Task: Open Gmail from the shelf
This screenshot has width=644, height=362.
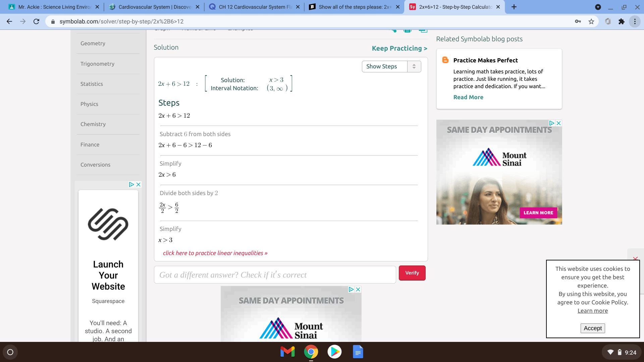Action: tap(287, 352)
